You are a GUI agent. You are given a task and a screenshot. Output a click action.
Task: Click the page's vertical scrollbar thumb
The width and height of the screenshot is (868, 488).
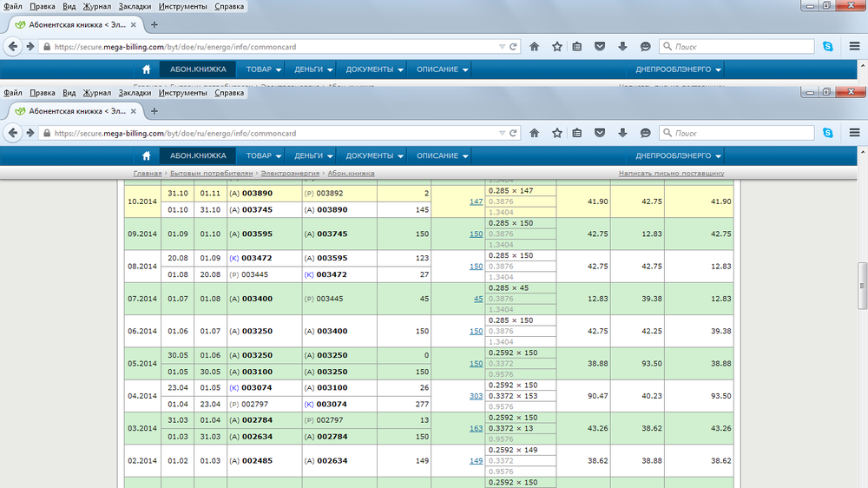861,285
